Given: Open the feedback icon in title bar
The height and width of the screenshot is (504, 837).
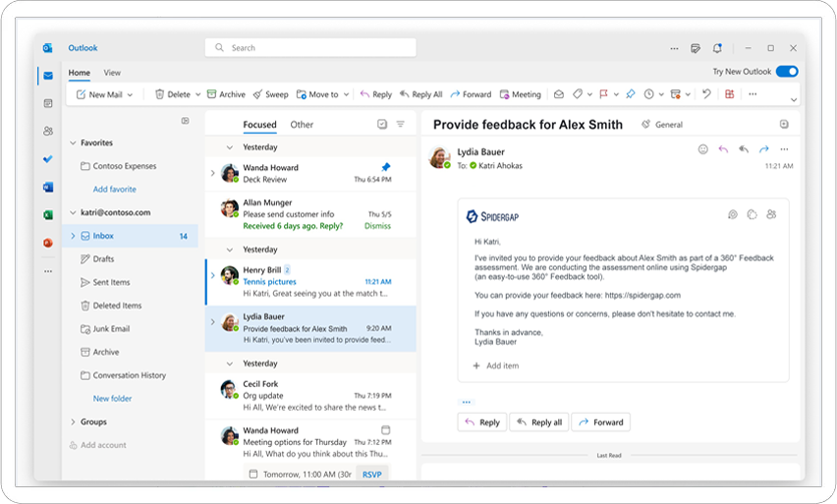Looking at the screenshot, I should pos(696,48).
